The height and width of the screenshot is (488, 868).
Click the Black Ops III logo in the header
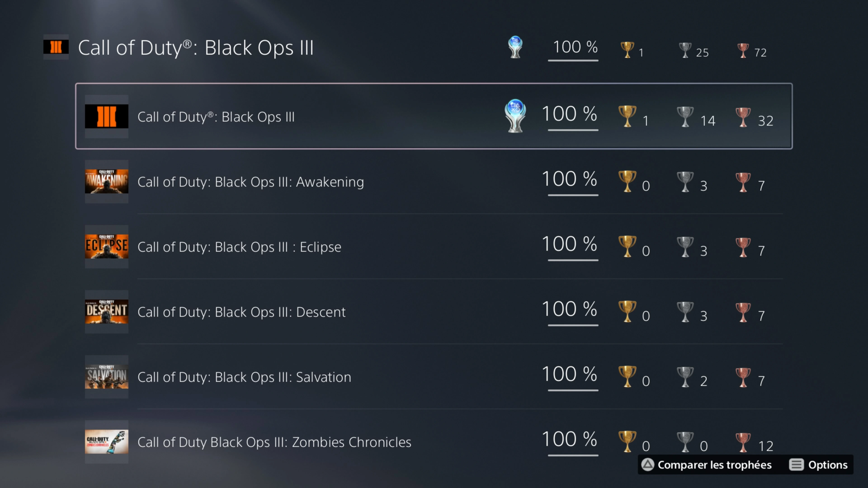[56, 47]
